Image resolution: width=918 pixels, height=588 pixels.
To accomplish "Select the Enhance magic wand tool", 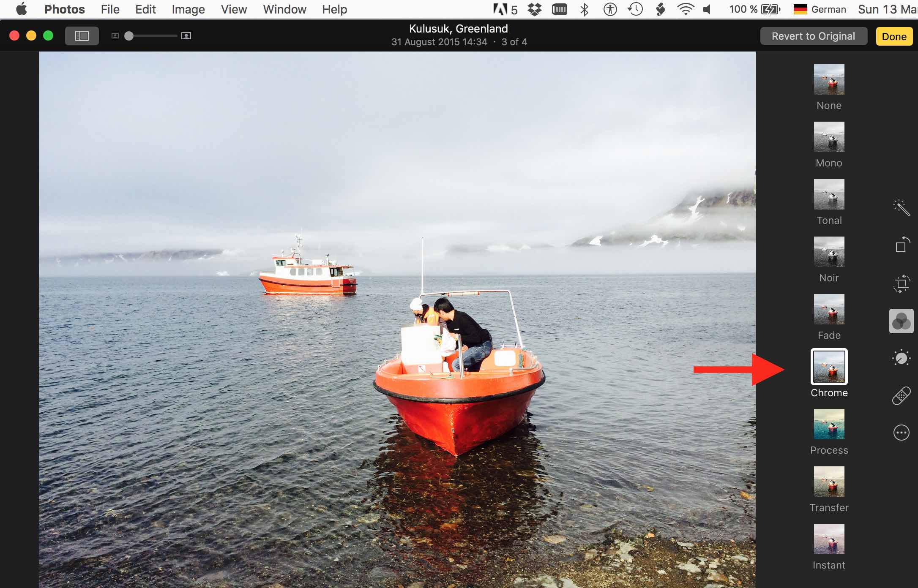I will click(901, 207).
